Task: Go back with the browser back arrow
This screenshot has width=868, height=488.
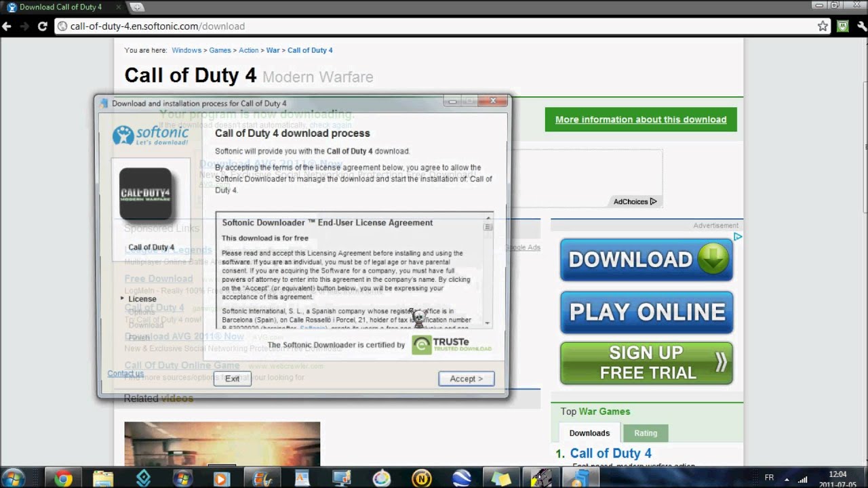Action: click(x=7, y=26)
